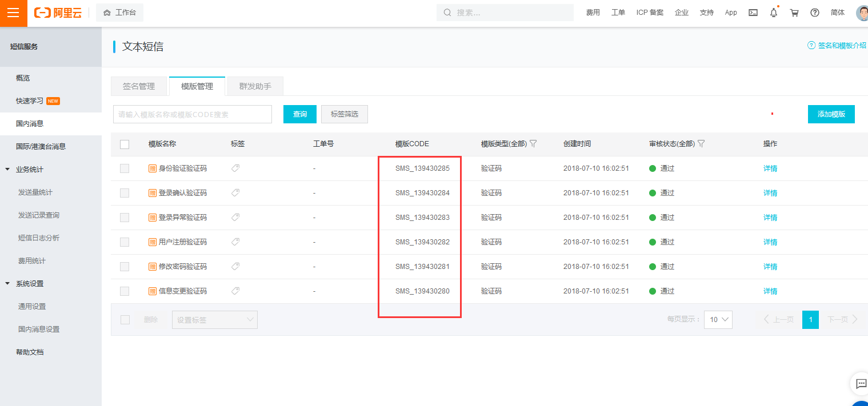Click the template name search field
Image resolution: width=868 pixels, height=406 pixels.
(x=192, y=114)
